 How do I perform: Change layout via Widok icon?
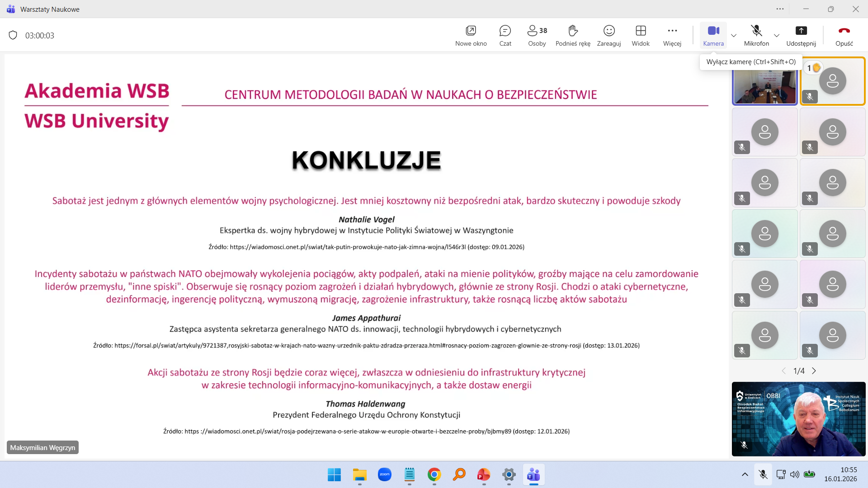(x=640, y=35)
